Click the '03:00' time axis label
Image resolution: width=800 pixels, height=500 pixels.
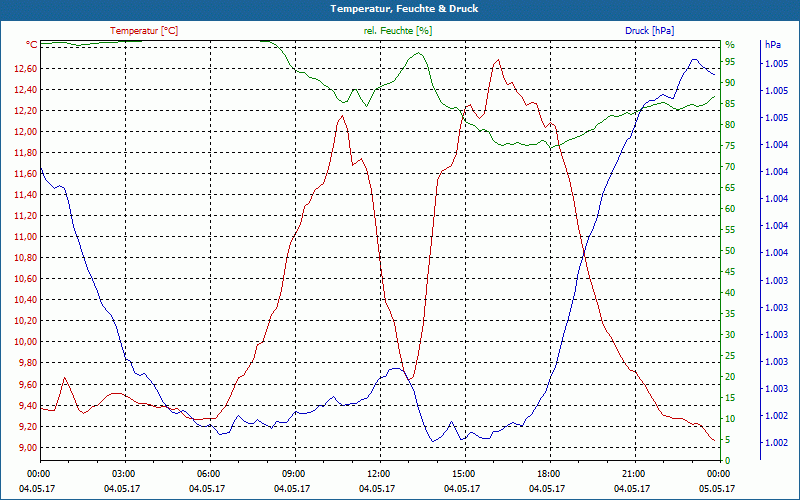[123, 473]
